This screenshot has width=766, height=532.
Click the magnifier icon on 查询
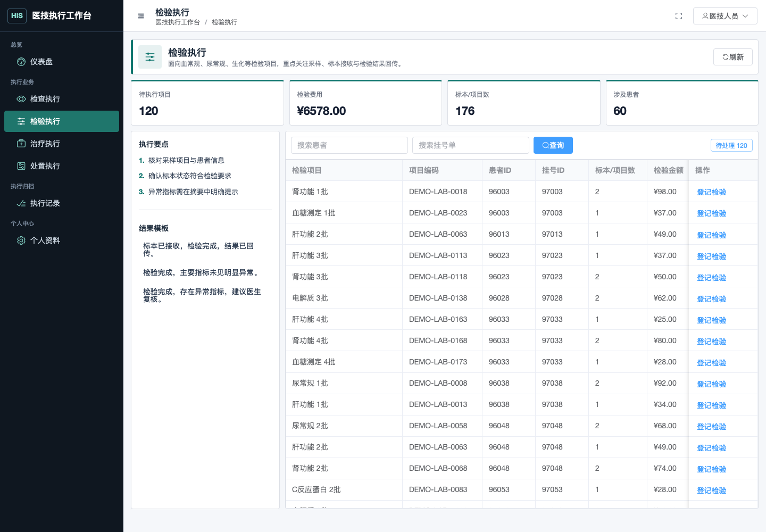[545, 145]
